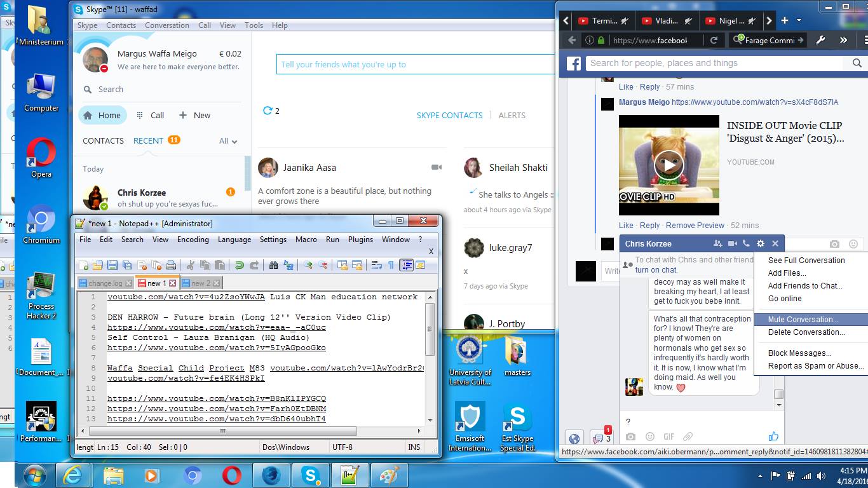Click Print icon in Notepad++ toolbar
This screenshot has width=868, height=488.
pos(170,265)
